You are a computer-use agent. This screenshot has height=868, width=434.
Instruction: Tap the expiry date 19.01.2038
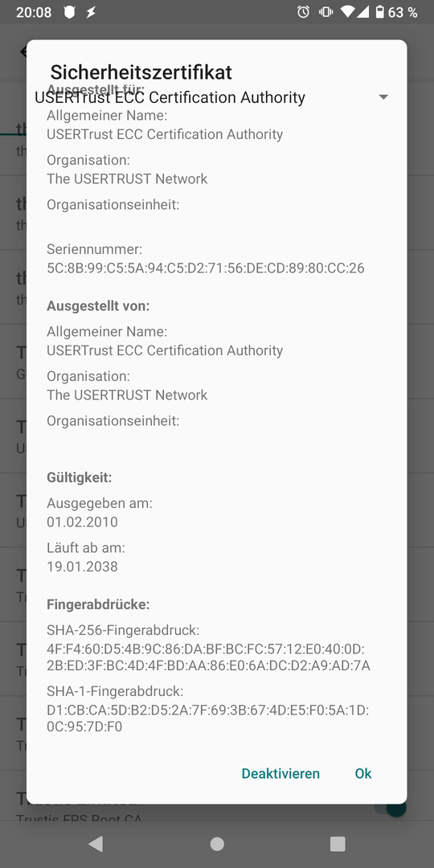(83, 567)
